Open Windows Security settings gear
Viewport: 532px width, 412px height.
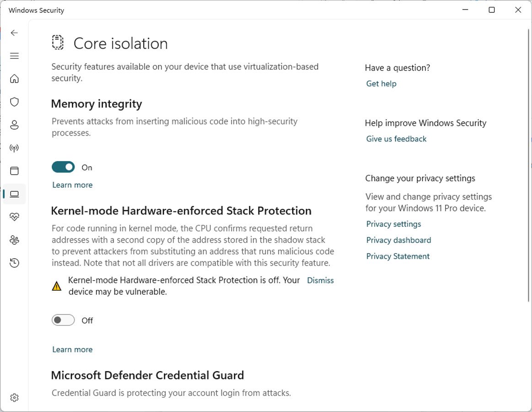click(x=14, y=397)
